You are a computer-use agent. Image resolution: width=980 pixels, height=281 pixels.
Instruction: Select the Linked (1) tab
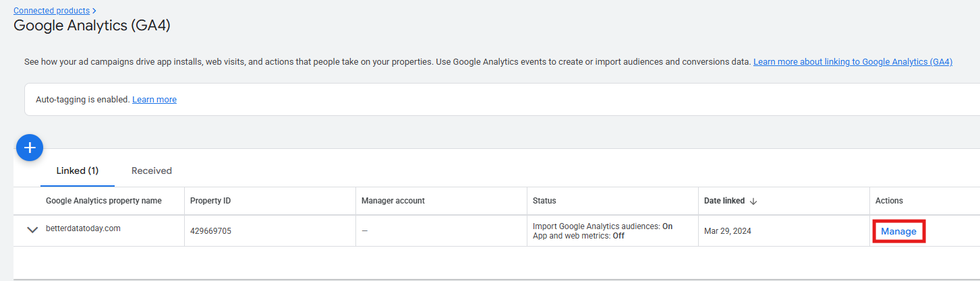pyautogui.click(x=78, y=170)
